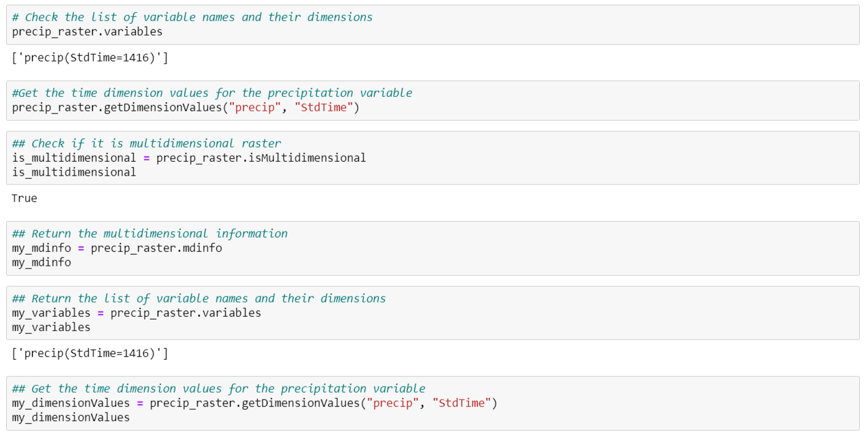The image size is (868, 437).
Task: Click the "#Get the time dimension values" comment
Action: [212, 93]
